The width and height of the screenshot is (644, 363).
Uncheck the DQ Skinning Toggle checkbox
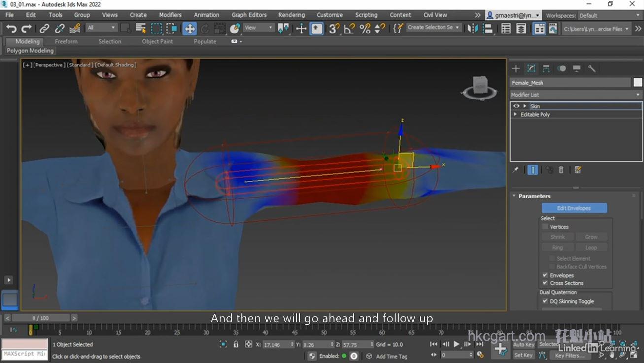point(545,301)
